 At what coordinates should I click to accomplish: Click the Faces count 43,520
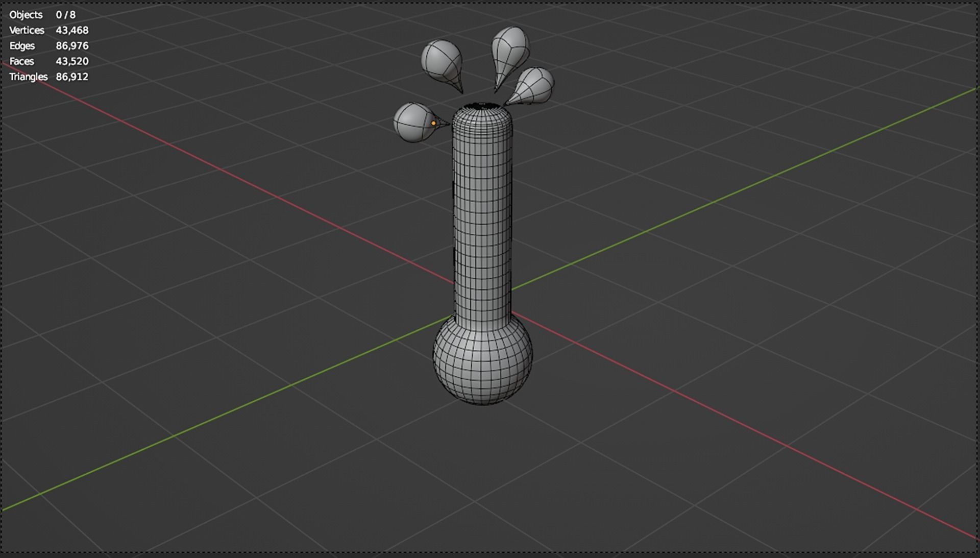click(72, 61)
